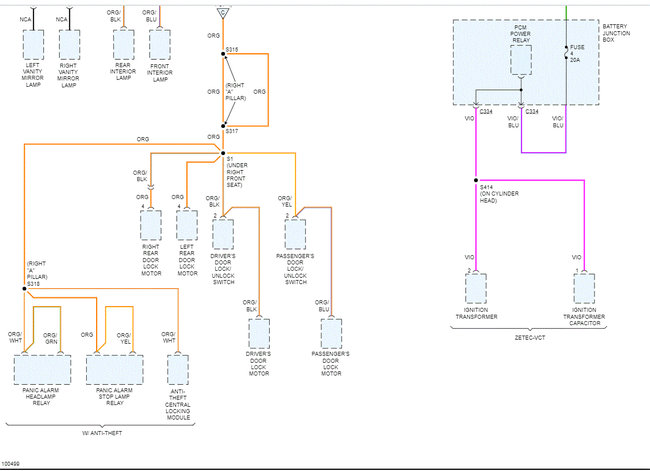Click the black splice dot at S414
This screenshot has height=471, width=650.
[476, 180]
